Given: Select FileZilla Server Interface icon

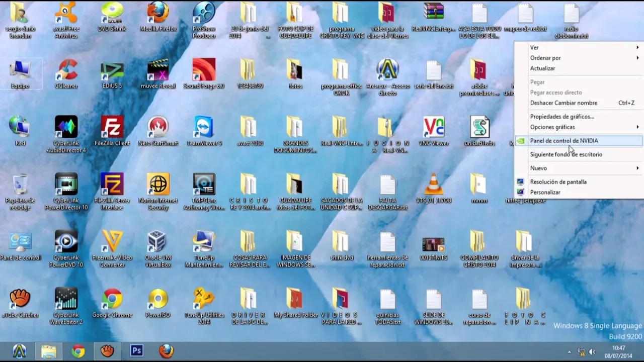Looking at the screenshot, I should 112,192.
